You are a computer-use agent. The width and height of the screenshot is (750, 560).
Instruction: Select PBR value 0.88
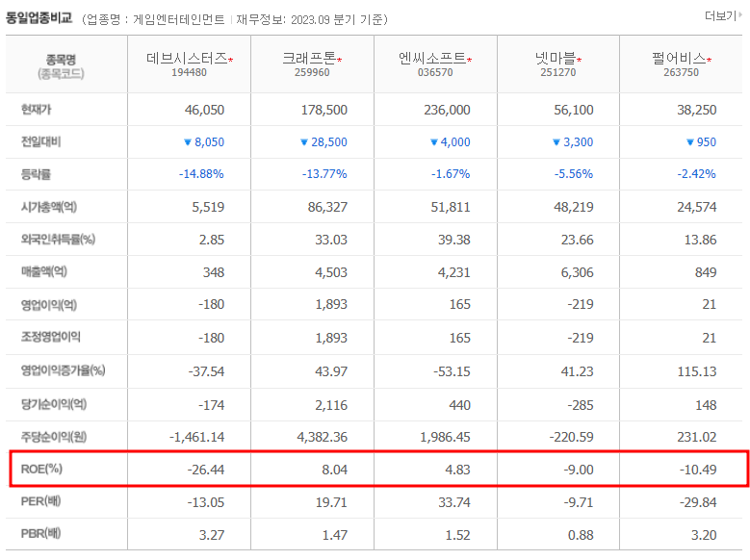(581, 535)
